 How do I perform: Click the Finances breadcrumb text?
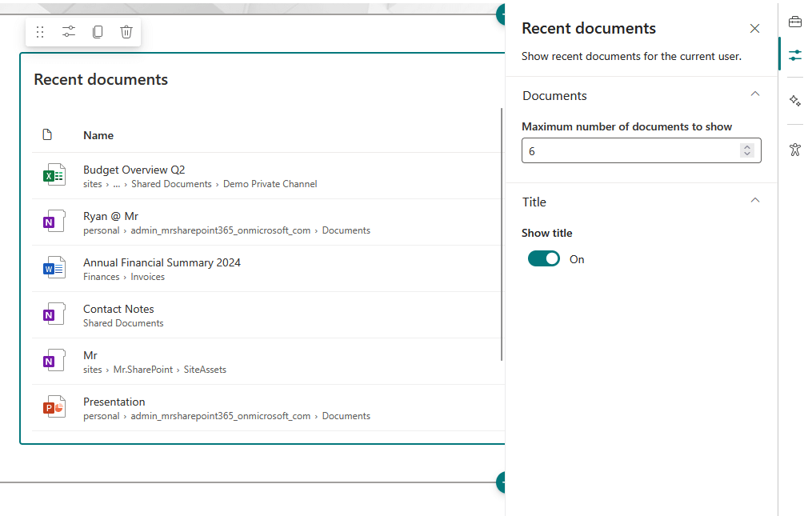point(102,277)
